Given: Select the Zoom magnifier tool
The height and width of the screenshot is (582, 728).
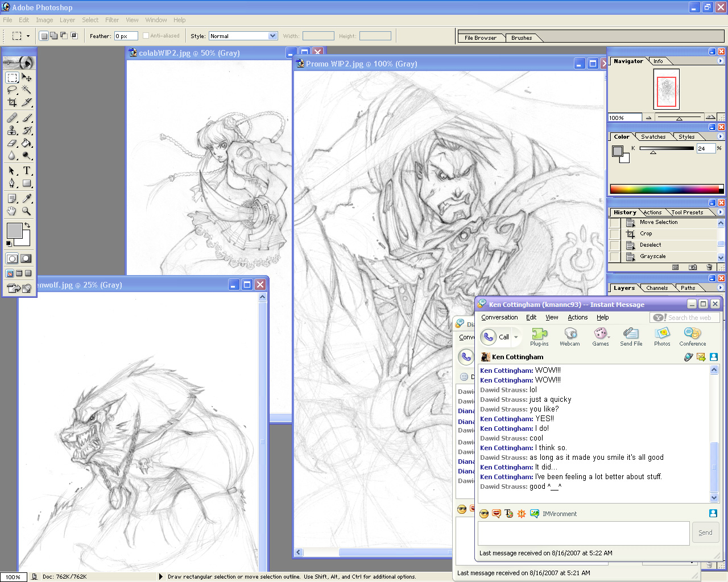Looking at the screenshot, I should coord(27,211).
